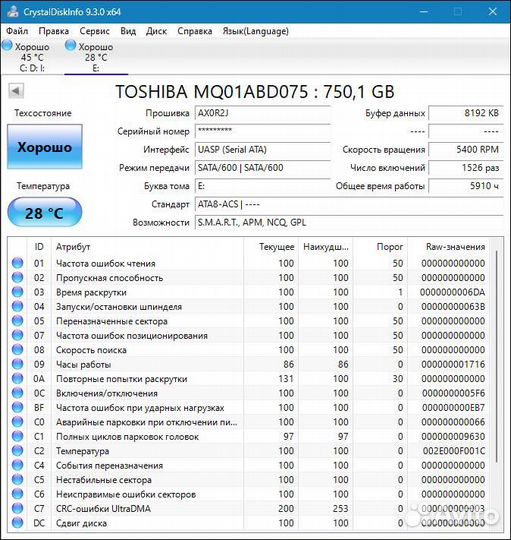This screenshot has width=511, height=540.
Task: Click the buffer size field 8192 KB
Action: [466, 113]
